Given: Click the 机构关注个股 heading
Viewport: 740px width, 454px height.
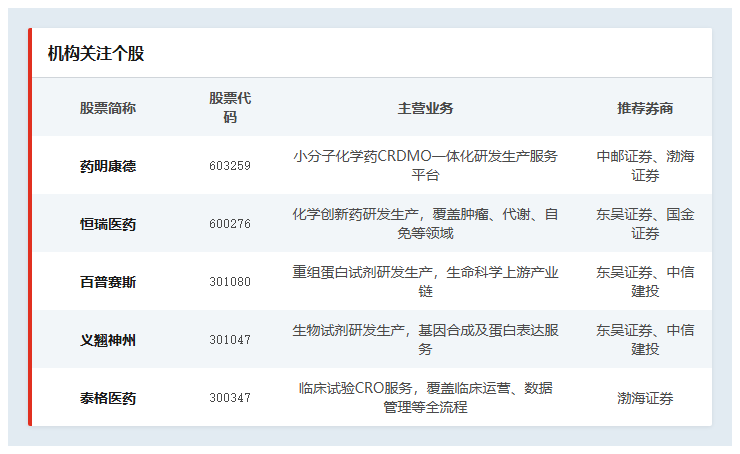Looking at the screenshot, I should [96, 53].
